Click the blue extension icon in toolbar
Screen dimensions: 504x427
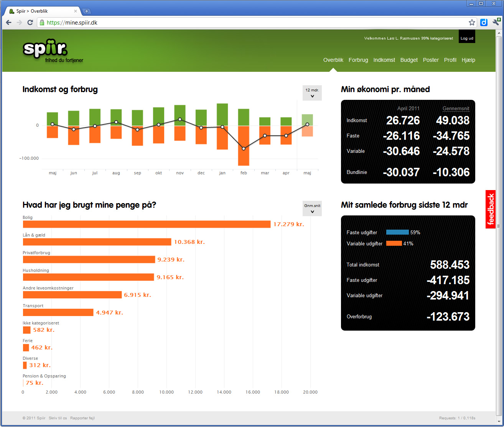[x=484, y=23]
